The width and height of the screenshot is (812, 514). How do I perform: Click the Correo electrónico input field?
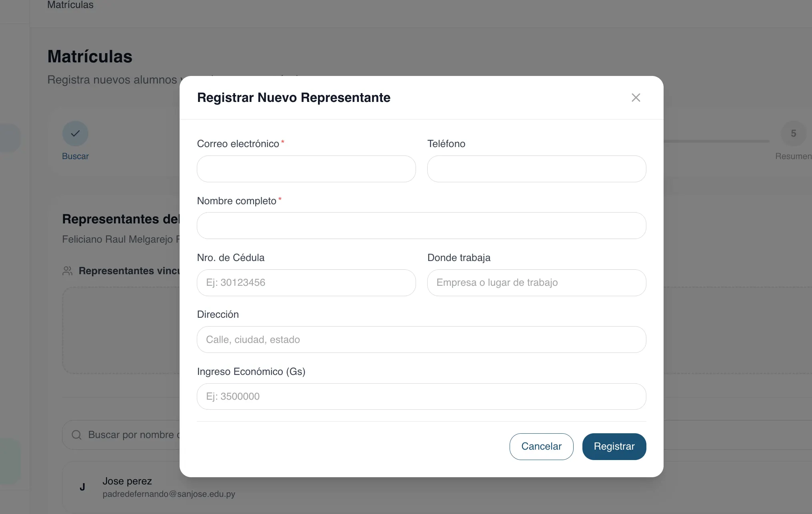click(x=306, y=169)
